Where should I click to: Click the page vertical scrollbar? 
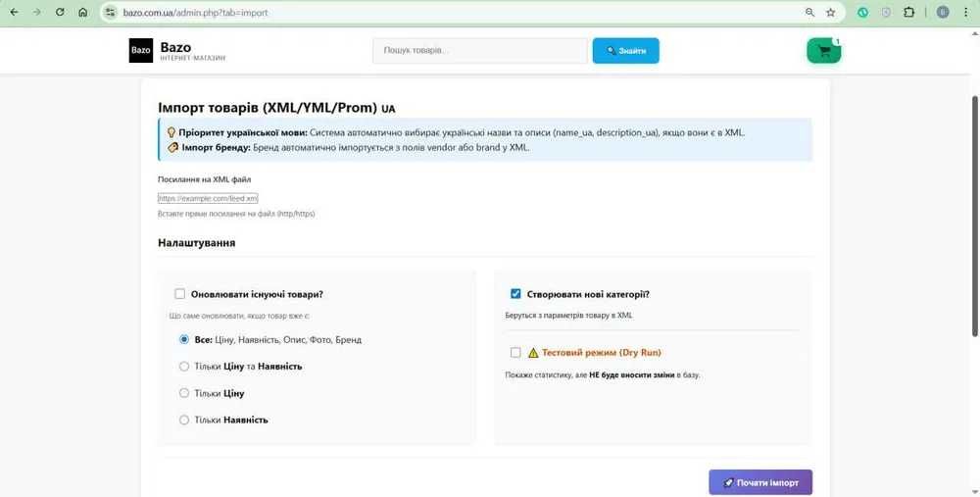tap(975, 216)
